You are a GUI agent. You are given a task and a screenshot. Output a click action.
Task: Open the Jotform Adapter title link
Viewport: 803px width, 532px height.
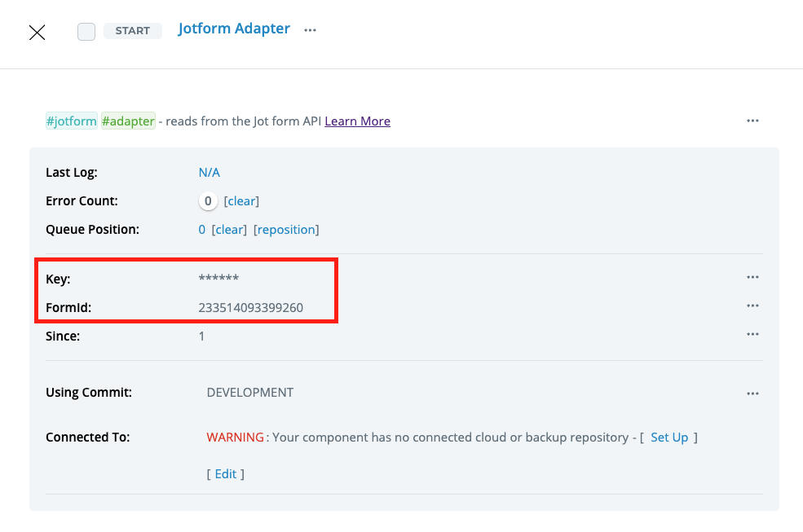click(234, 29)
